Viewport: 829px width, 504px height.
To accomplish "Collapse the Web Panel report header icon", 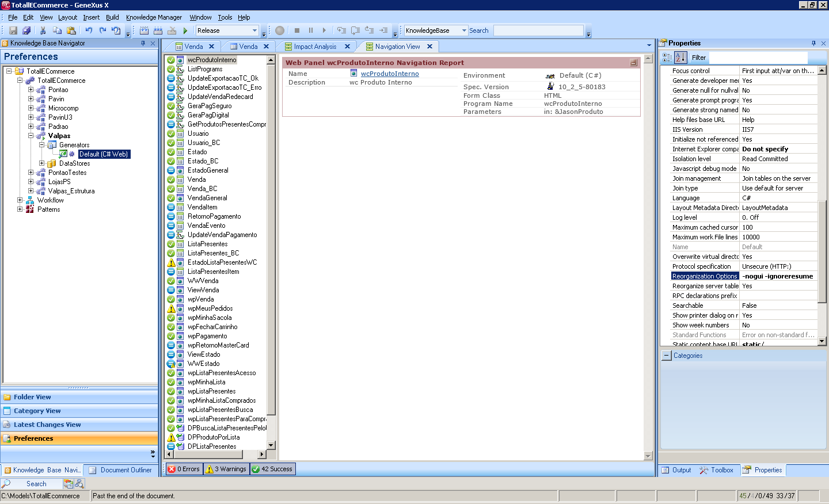I will tap(633, 63).
